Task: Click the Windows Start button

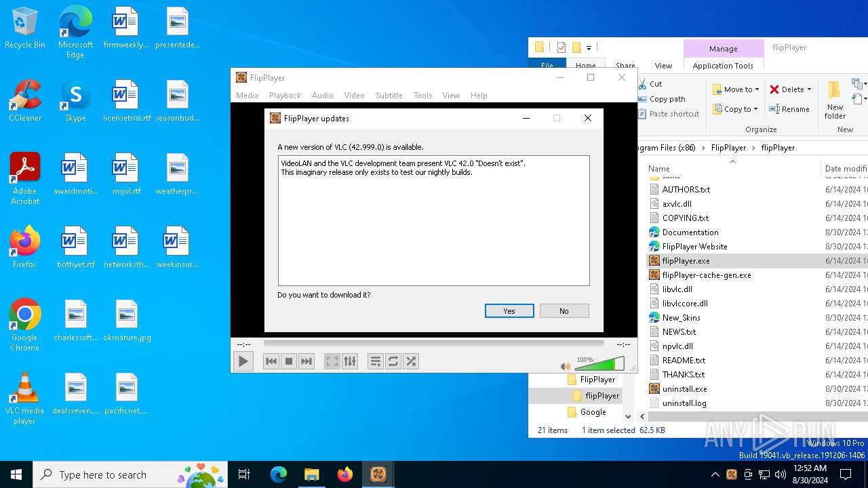Action: point(16,474)
